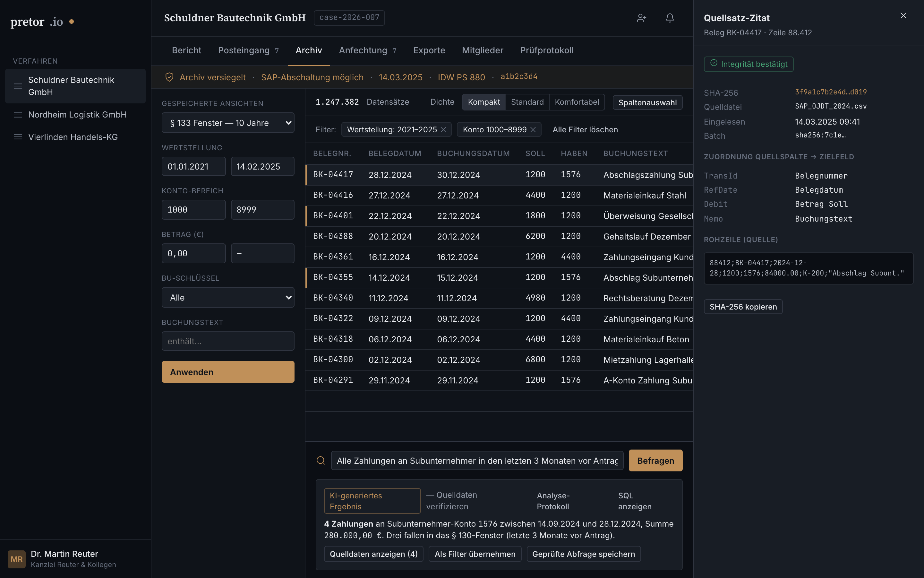Click the Anwenden button

point(228,372)
